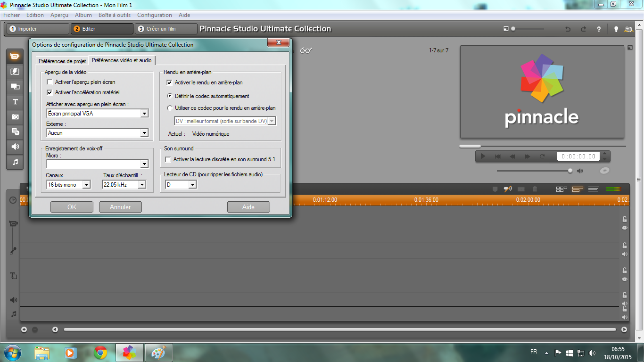Open the audio mixer level meter icon
Viewport: 644px width, 362px height.
coord(613,189)
